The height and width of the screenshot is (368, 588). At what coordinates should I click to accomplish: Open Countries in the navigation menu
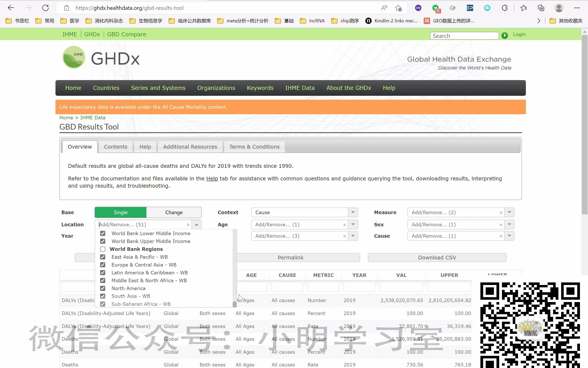pos(106,88)
